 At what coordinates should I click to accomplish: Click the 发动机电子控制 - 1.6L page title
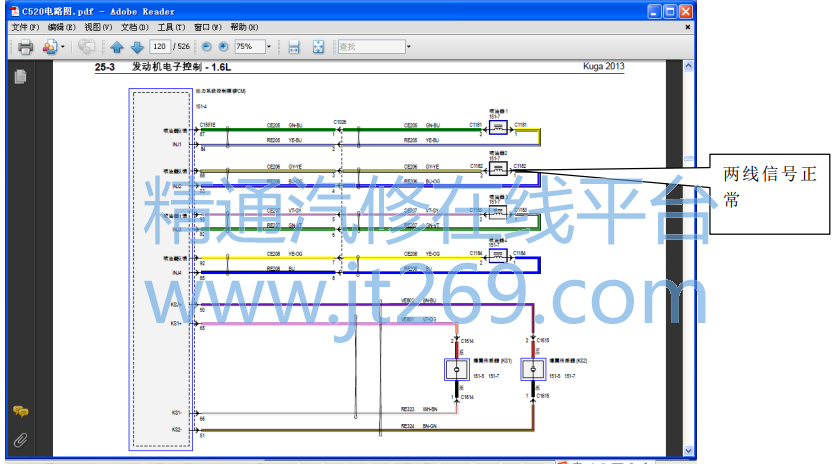click(x=181, y=67)
